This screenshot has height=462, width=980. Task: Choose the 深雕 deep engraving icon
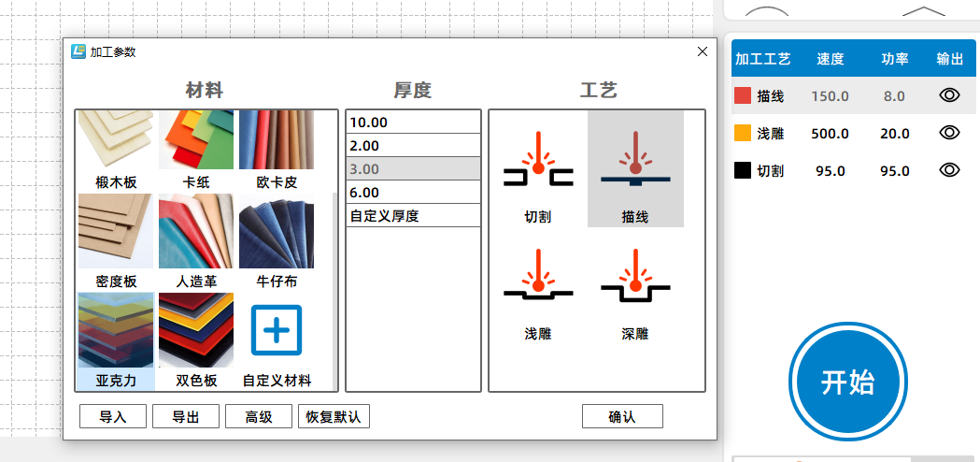pos(635,287)
